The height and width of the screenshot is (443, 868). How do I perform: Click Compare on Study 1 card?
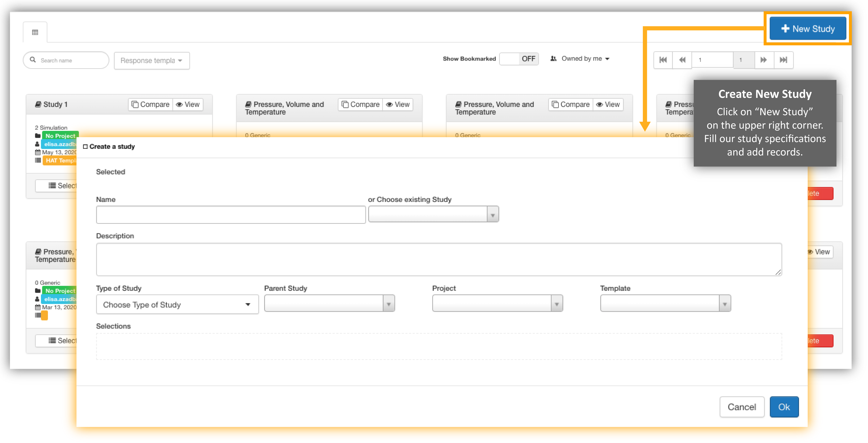point(151,104)
